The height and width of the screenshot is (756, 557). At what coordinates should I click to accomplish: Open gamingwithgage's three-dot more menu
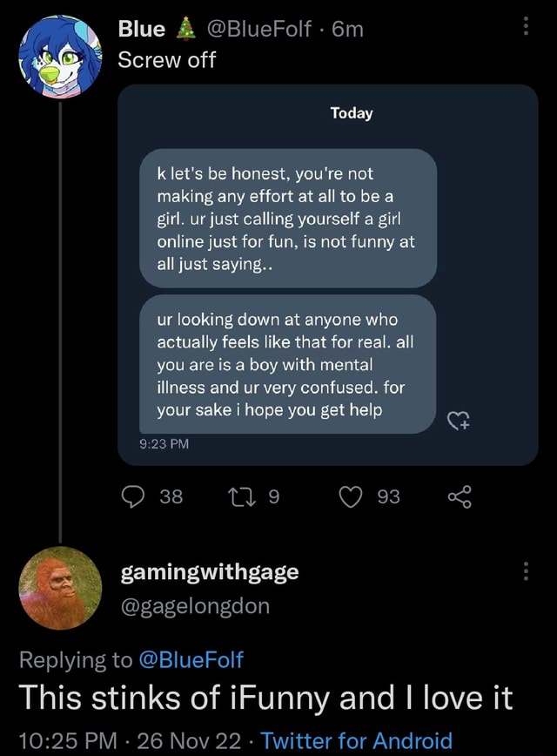click(525, 571)
